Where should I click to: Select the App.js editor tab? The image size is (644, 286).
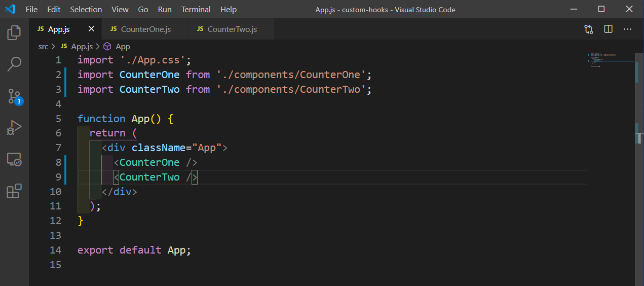point(65,29)
